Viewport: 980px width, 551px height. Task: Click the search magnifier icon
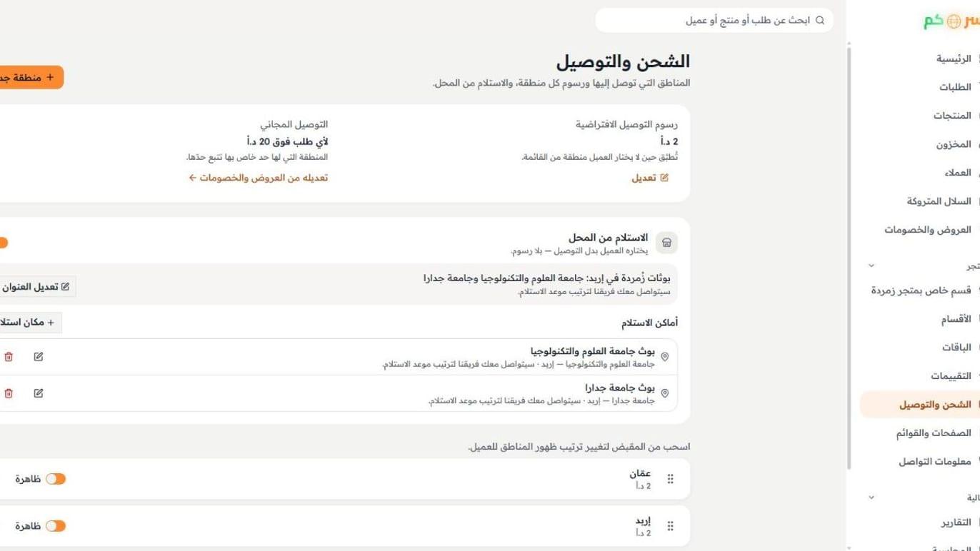coord(820,21)
